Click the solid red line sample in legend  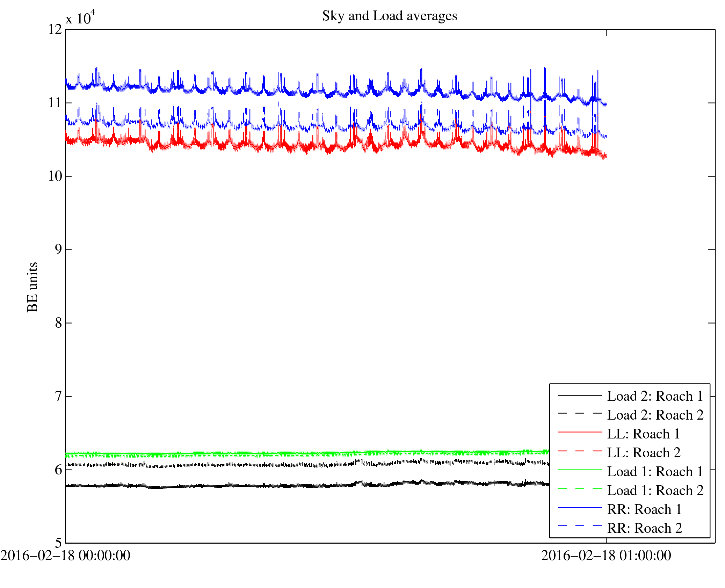(x=580, y=433)
